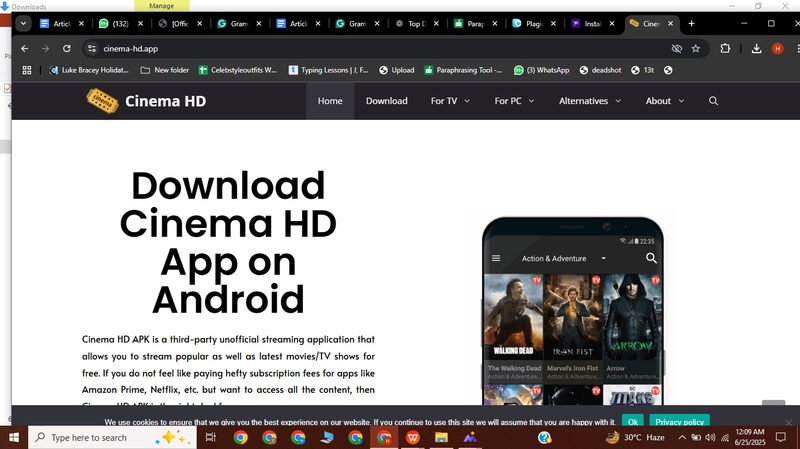800x449 pixels.
Task: Open the third-party cookies eye icon
Action: click(677, 48)
